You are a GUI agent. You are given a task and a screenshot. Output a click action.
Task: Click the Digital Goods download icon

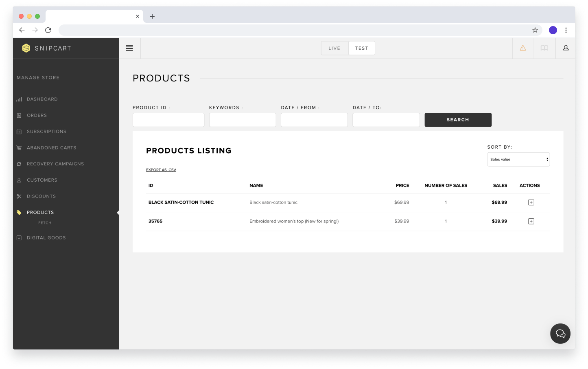point(19,237)
